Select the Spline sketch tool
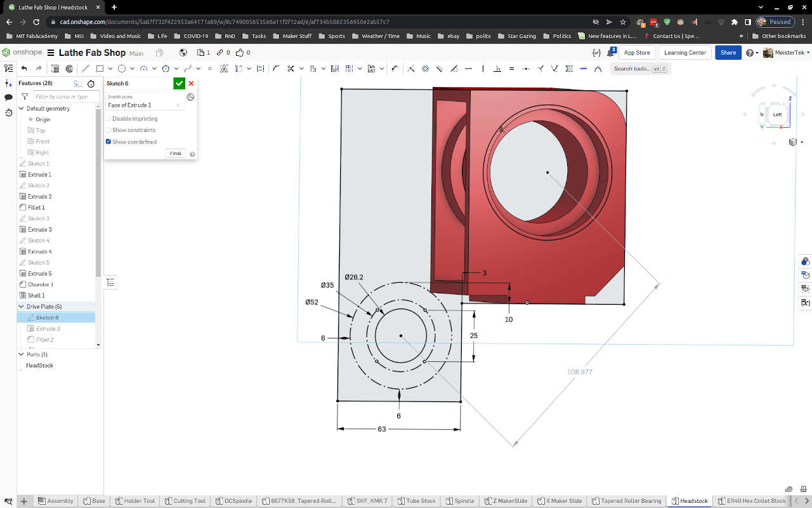Image resolution: width=812 pixels, height=508 pixels. click(188, 69)
